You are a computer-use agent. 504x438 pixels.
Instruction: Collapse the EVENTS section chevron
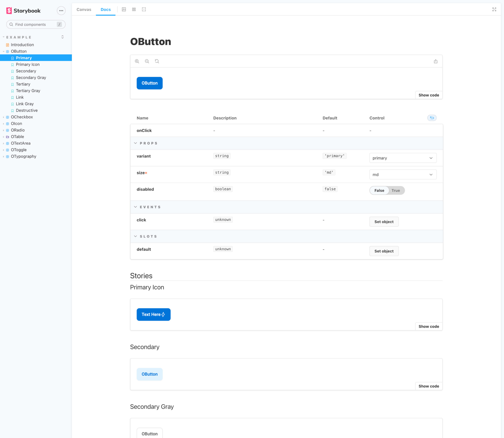135,207
